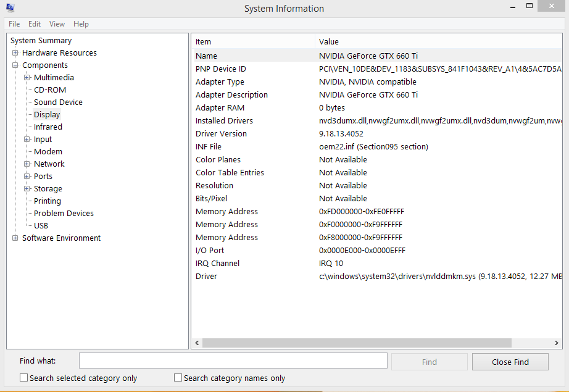Select the Color Planes row

click(x=377, y=160)
